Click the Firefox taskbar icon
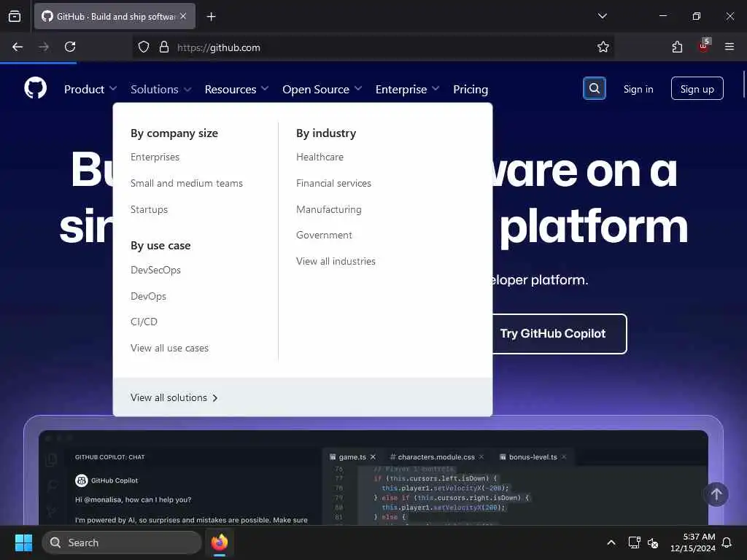The height and width of the screenshot is (560, 747). click(220, 542)
